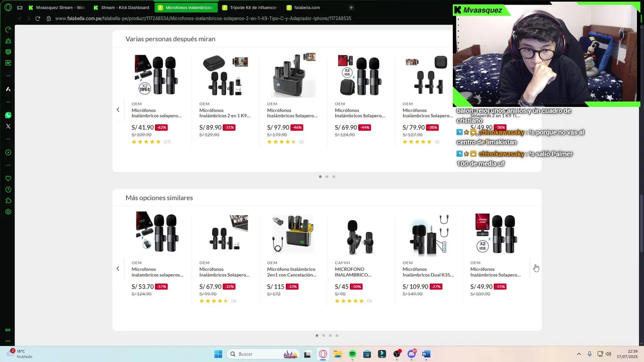
Task: Click the site info lock icon
Action: tap(49, 18)
